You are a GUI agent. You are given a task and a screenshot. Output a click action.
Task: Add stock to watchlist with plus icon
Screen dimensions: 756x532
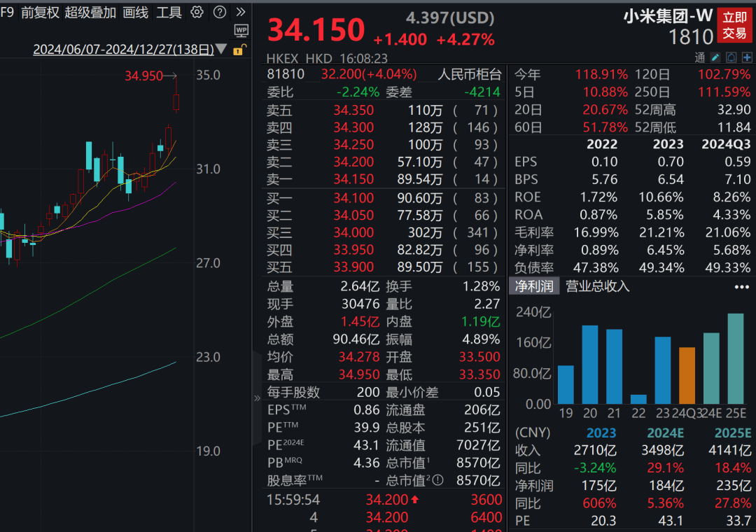click(747, 58)
